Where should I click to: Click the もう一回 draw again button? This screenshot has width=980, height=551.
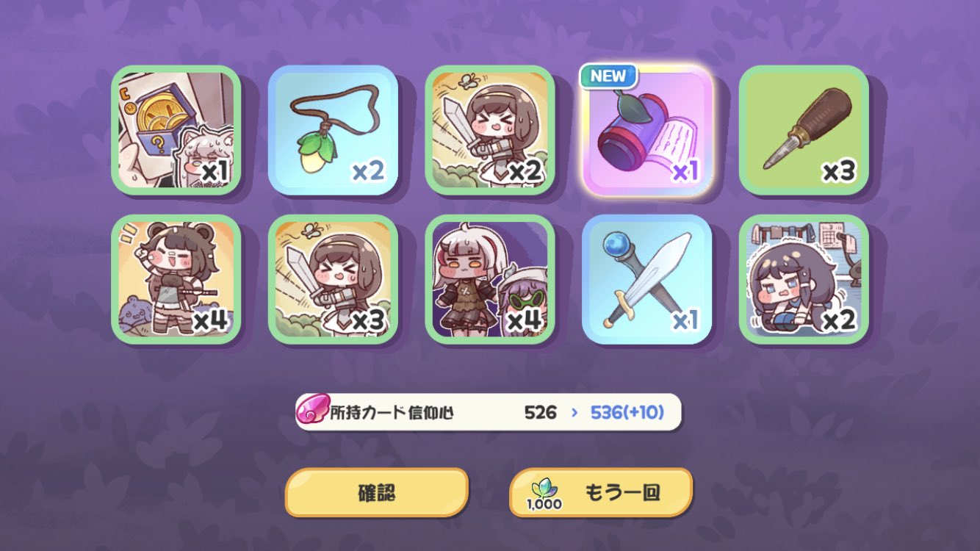coord(601,492)
